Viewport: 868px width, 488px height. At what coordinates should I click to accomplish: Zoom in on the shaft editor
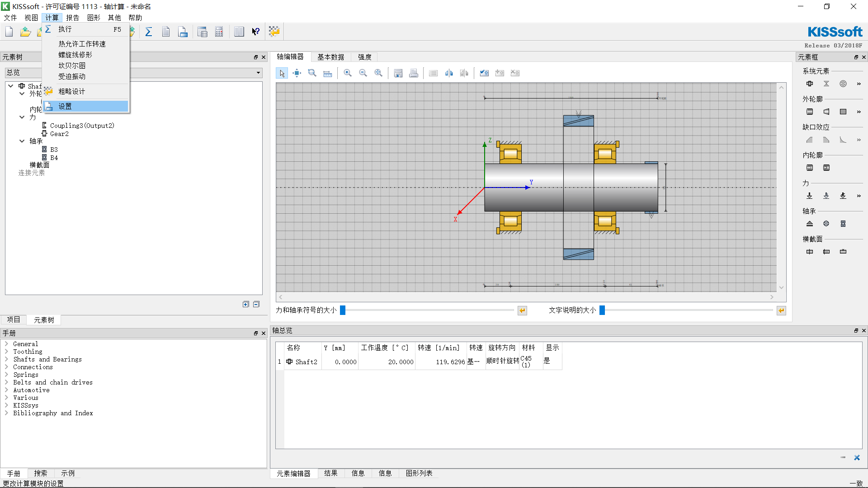(348, 73)
